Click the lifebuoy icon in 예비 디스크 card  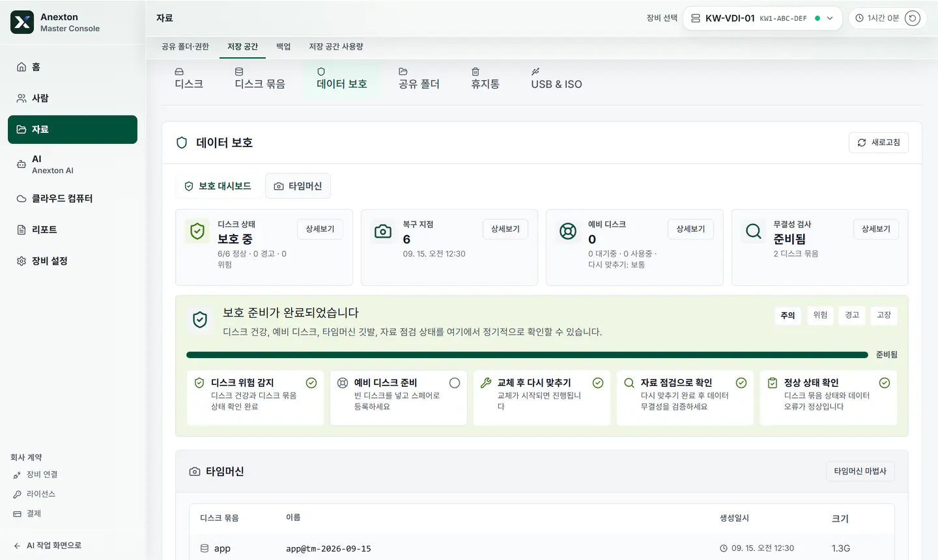(x=568, y=231)
